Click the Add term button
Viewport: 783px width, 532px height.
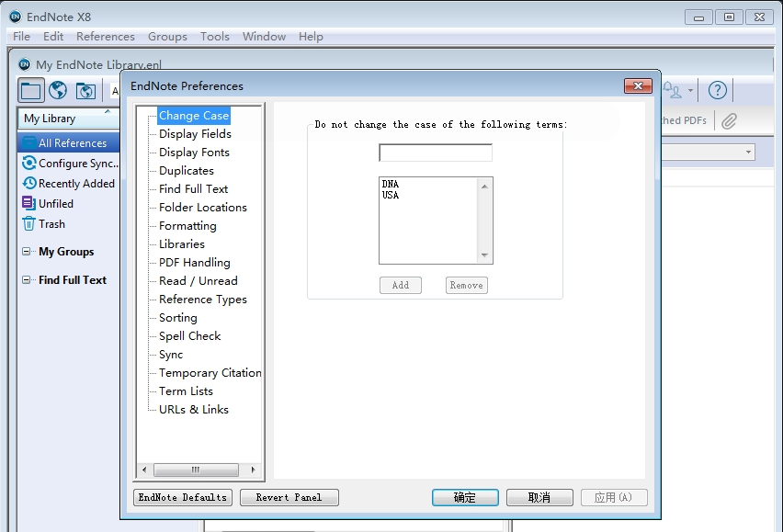coord(401,286)
